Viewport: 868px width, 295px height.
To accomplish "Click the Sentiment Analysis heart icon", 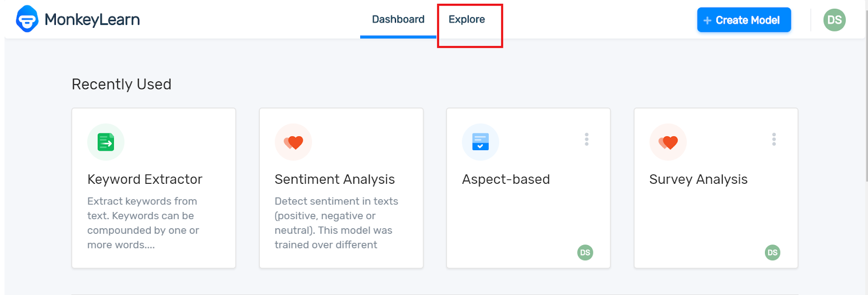I will 293,142.
